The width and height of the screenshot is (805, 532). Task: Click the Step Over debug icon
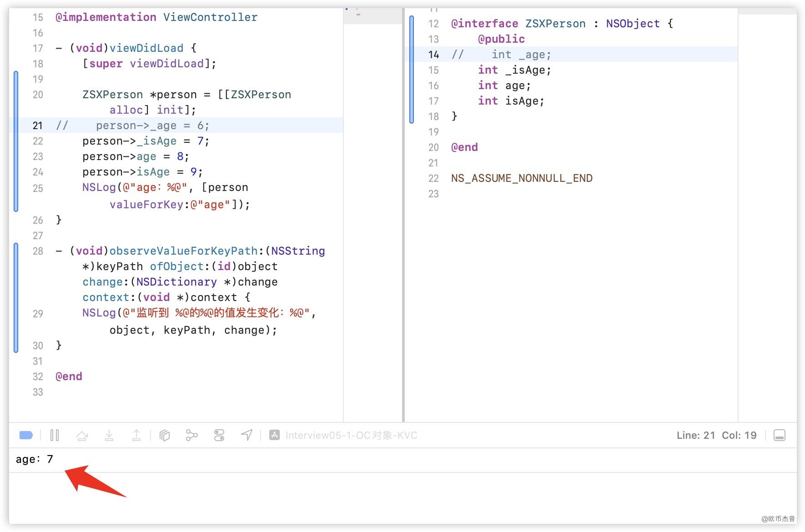(82, 435)
